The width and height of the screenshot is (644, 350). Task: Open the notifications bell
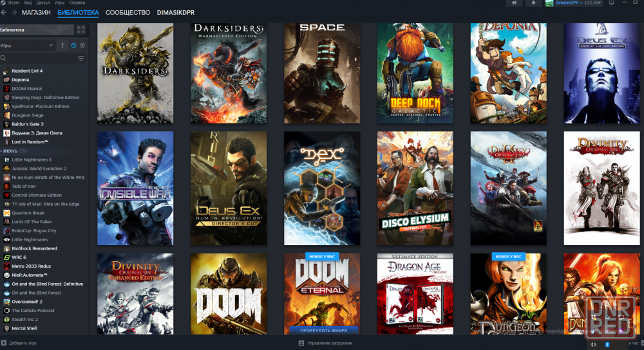pos(533,3)
